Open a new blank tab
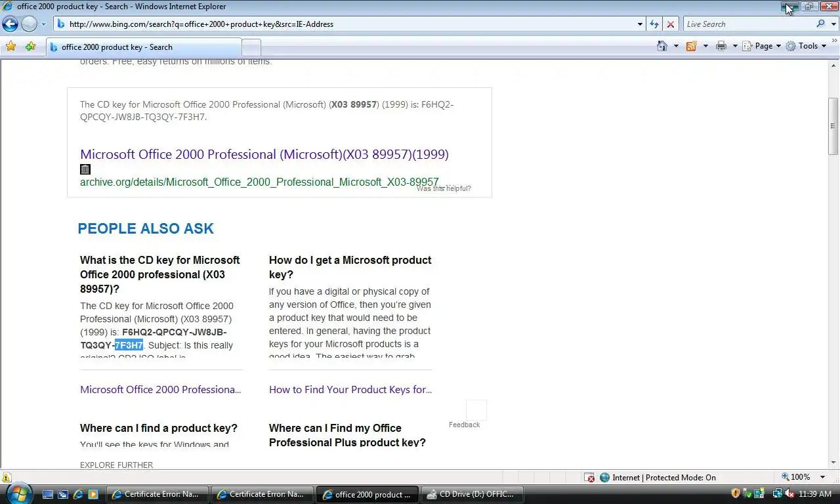Viewport: 840px width, 504px height. (x=251, y=47)
